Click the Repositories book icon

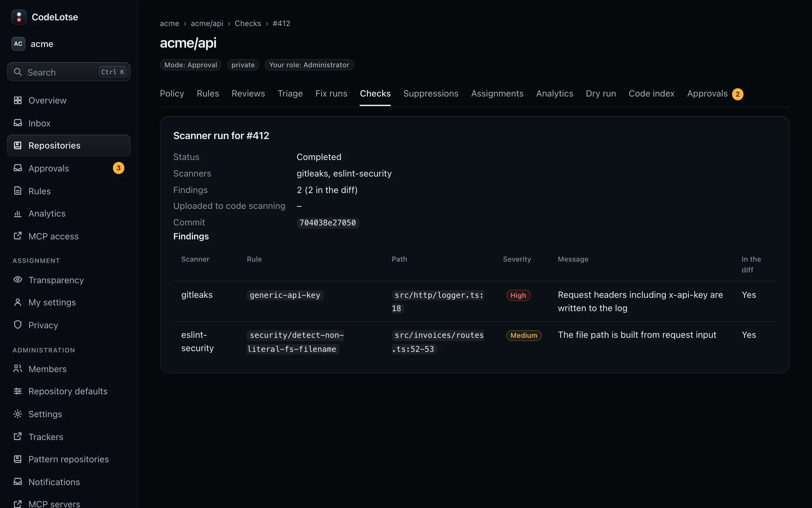point(18,145)
